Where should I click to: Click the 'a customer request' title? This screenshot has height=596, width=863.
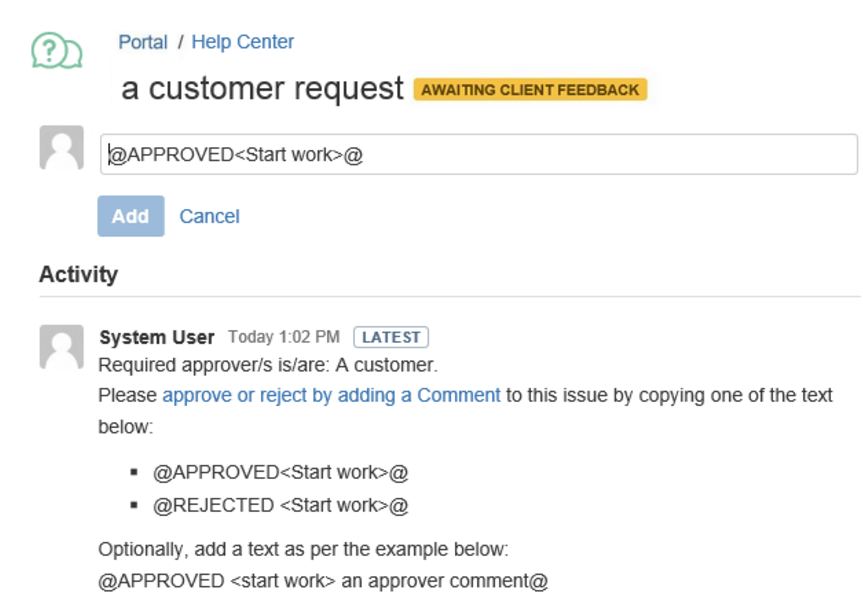262,88
